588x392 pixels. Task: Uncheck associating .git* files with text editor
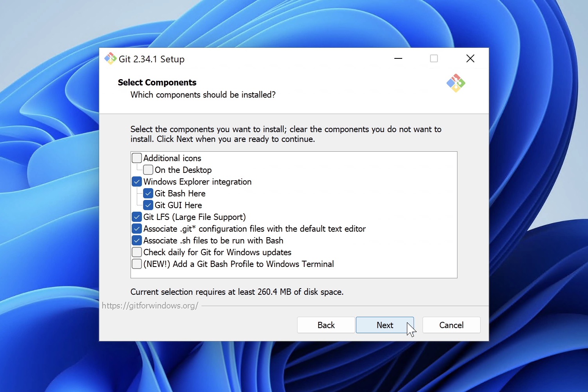tap(136, 229)
